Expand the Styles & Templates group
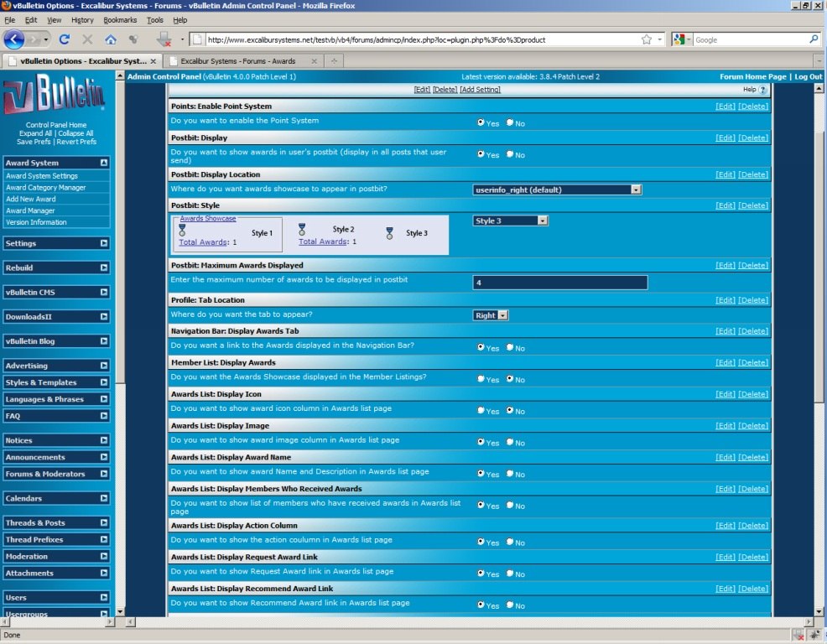The height and width of the screenshot is (644, 827). click(104, 382)
